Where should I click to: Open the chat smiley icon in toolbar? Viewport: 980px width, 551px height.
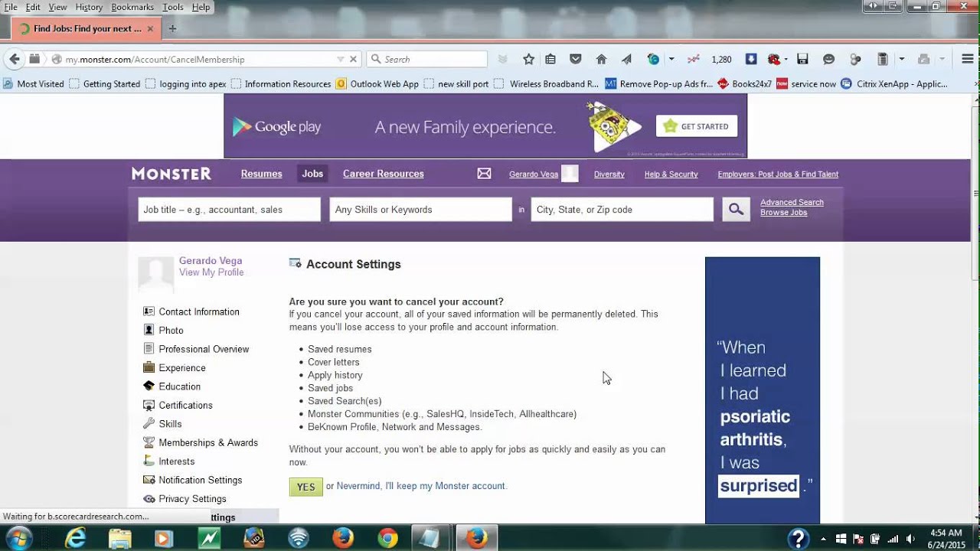click(x=828, y=59)
